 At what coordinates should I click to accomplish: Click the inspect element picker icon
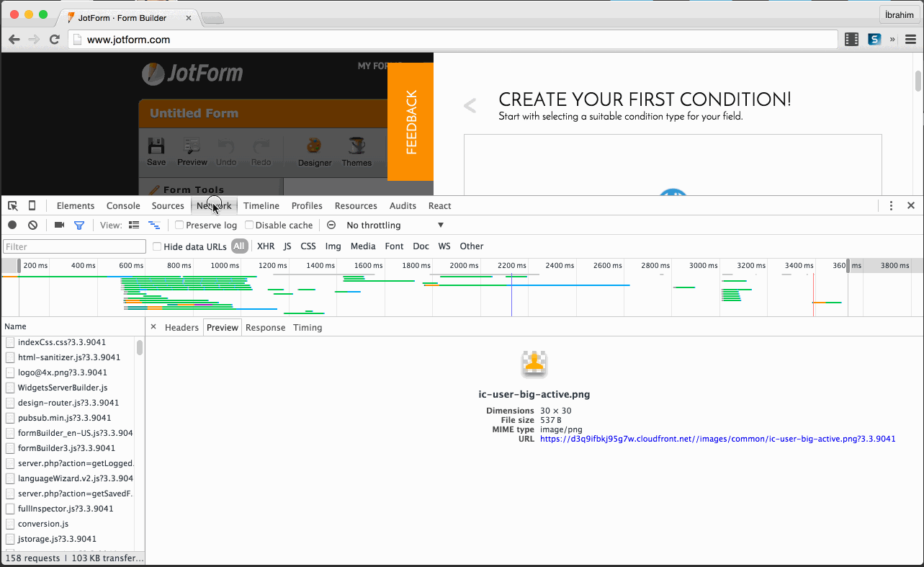12,206
